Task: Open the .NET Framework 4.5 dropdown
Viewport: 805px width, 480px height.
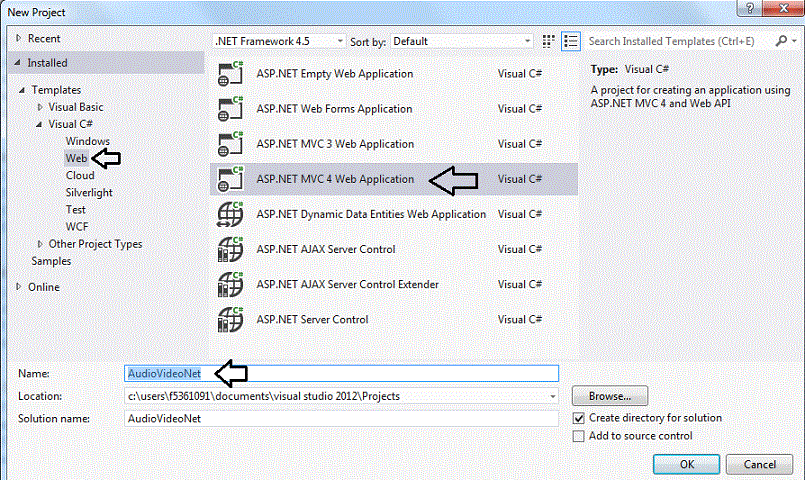Action: (x=279, y=41)
